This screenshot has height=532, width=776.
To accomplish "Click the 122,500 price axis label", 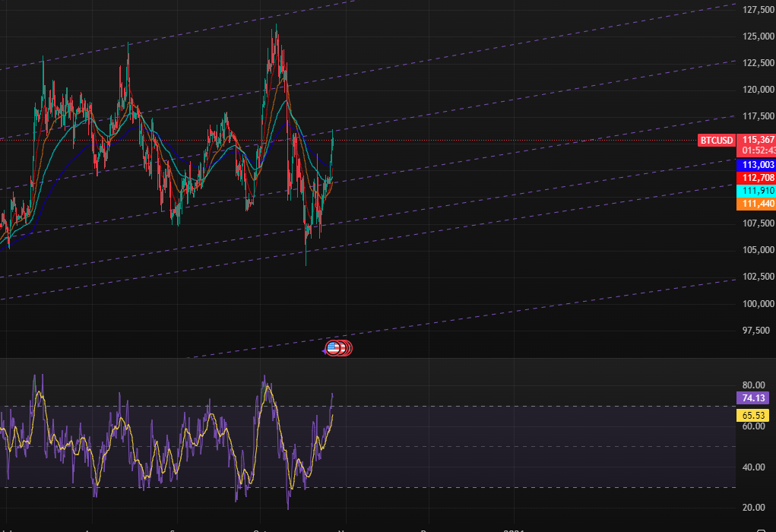I will click(x=759, y=63).
